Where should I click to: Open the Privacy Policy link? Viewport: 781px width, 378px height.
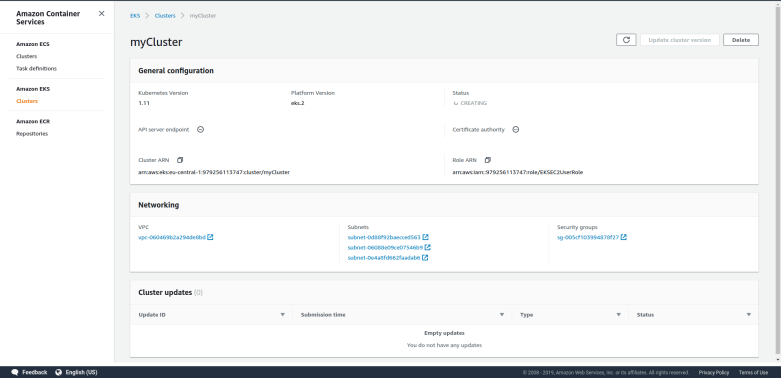pyautogui.click(x=713, y=373)
